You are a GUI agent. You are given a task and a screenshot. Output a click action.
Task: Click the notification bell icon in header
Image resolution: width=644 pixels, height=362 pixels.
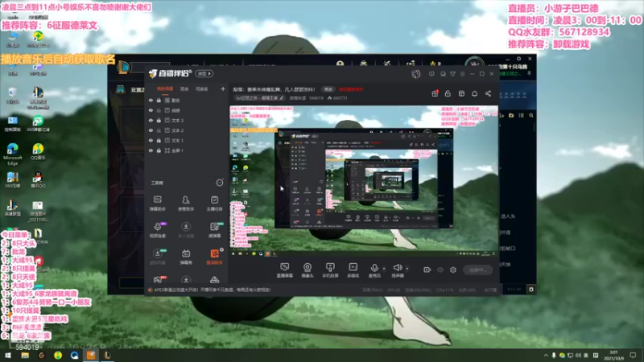[x=474, y=93]
